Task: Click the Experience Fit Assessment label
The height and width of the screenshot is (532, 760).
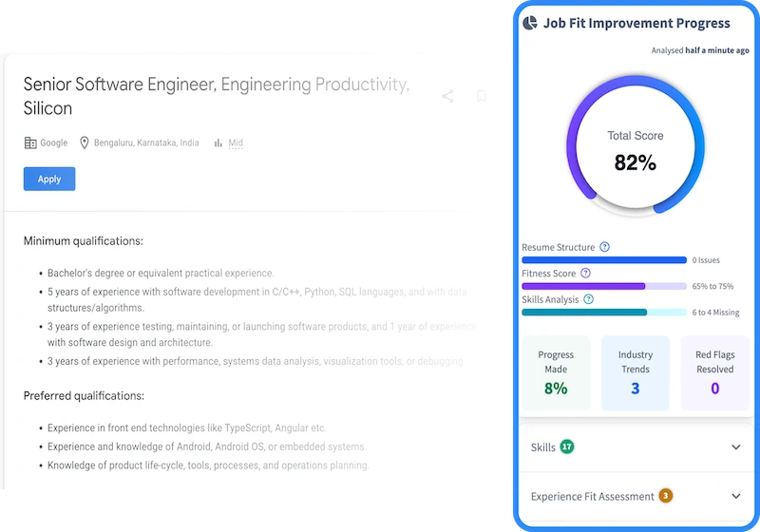Action: 592,496
